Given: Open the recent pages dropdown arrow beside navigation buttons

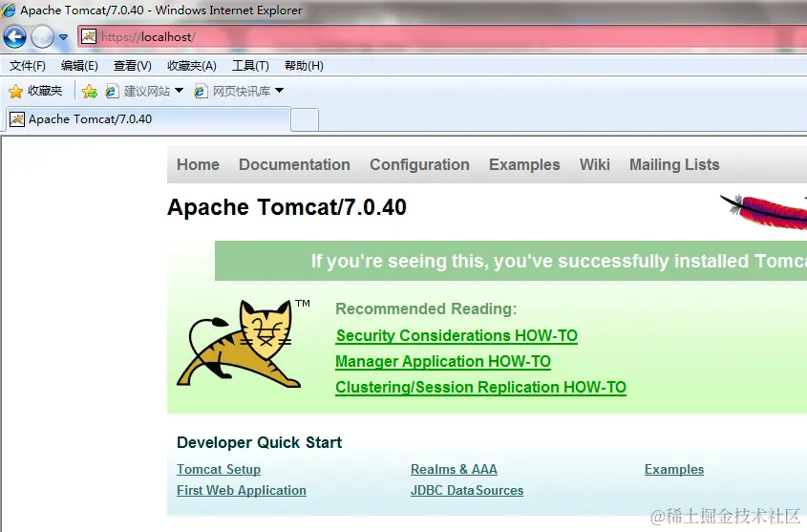Looking at the screenshot, I should [63, 37].
